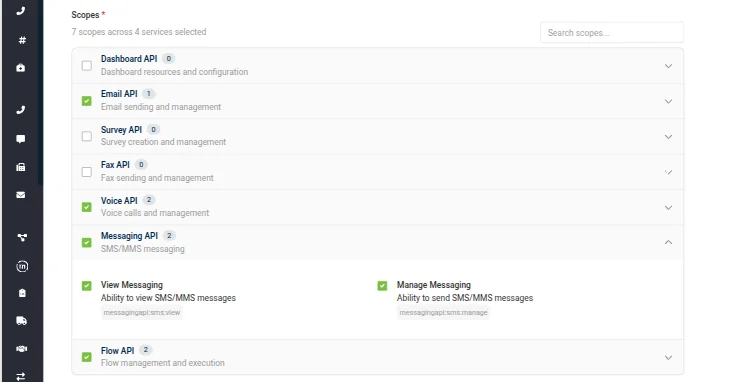Click the Survey API title
This screenshot has height=382, width=731.
(x=121, y=130)
